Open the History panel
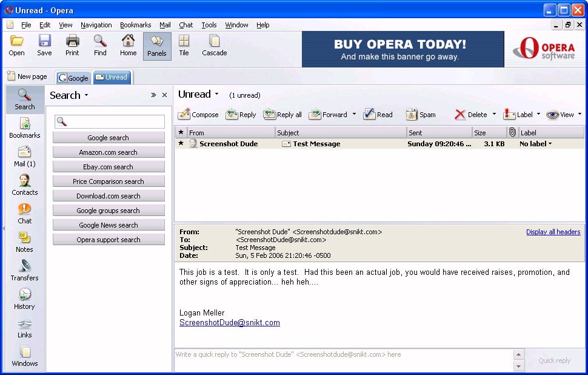This screenshot has height=375, width=588. pyautogui.click(x=24, y=299)
